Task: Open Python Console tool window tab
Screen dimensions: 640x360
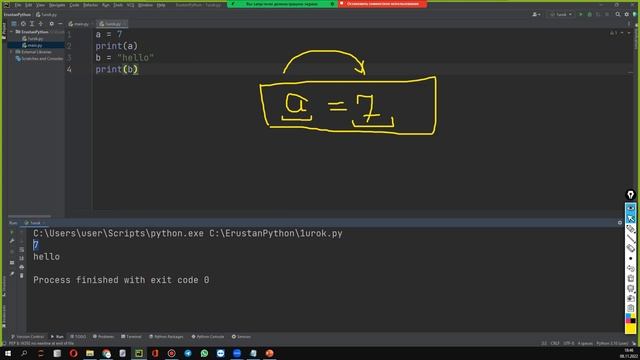Action: click(208, 337)
